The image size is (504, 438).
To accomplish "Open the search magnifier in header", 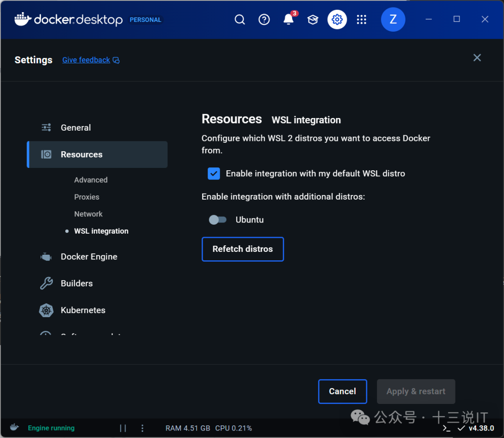I will 239,20.
